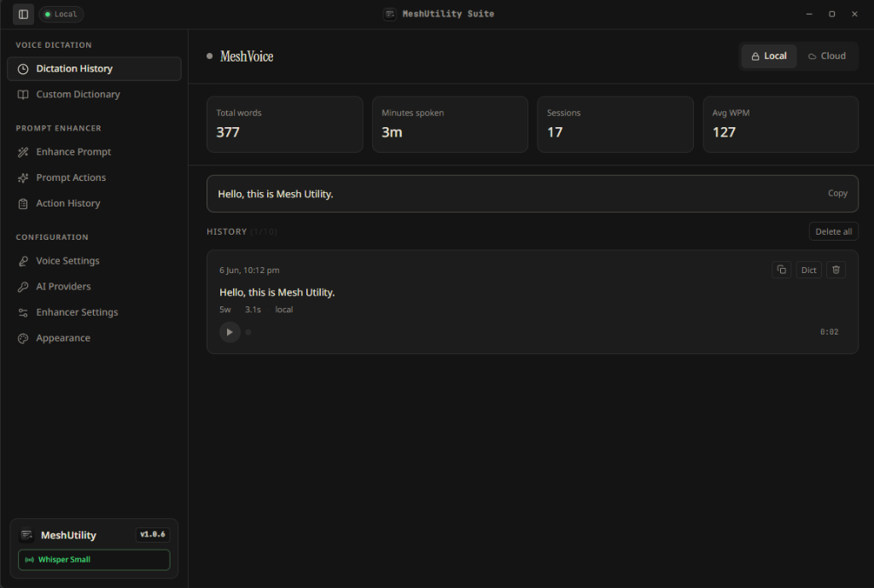
Task: Open Voice Settings
Action: click(94, 261)
